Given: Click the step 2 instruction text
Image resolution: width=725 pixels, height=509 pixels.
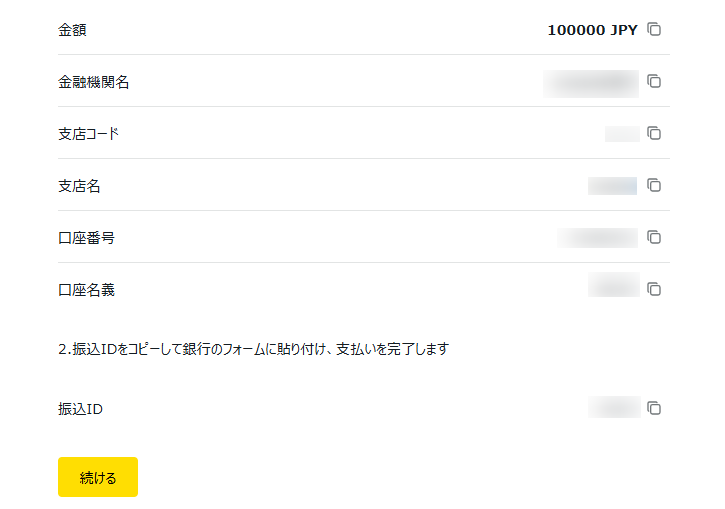Looking at the screenshot, I should tap(253, 349).
